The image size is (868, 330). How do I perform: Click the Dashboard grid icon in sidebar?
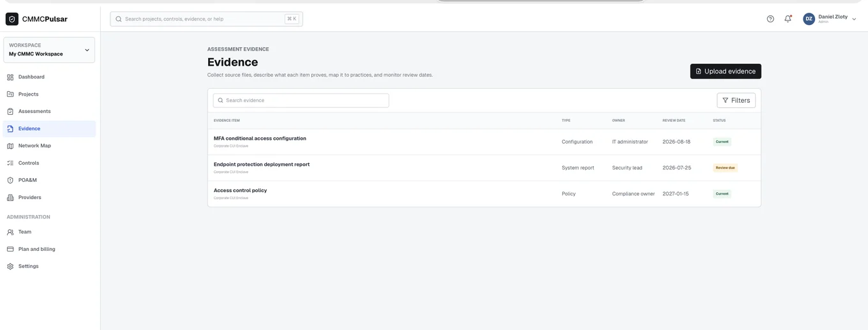tap(10, 77)
